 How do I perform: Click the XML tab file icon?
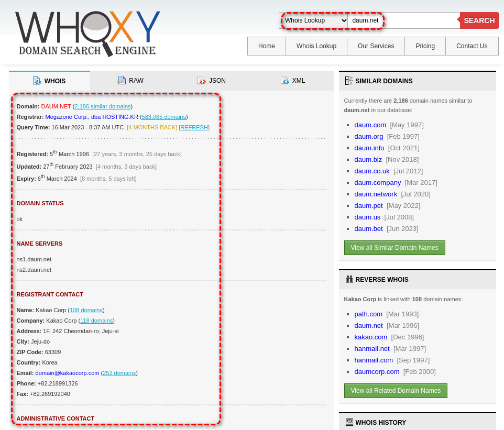tap(285, 80)
